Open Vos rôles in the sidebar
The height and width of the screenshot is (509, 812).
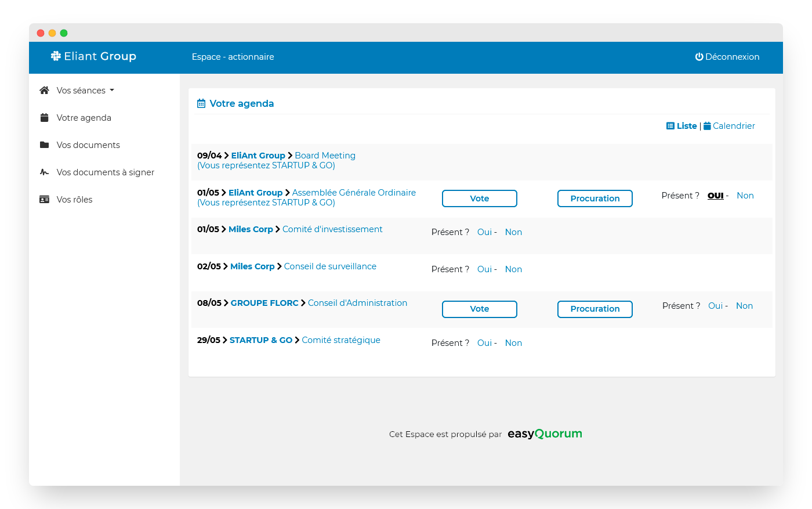pyautogui.click(x=74, y=200)
